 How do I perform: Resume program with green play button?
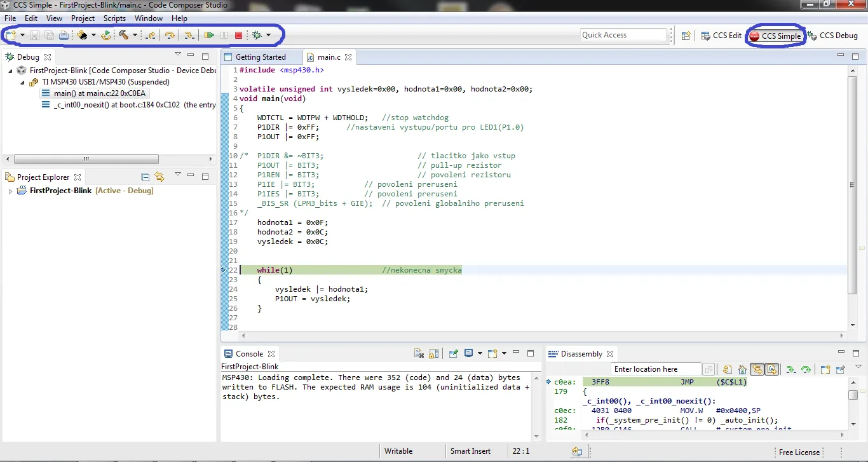pyautogui.click(x=208, y=35)
